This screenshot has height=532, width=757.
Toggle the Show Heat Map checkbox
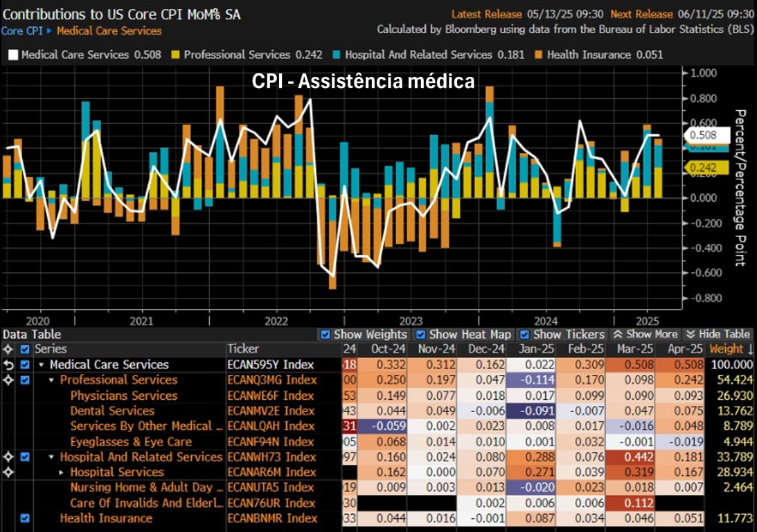[x=420, y=334]
